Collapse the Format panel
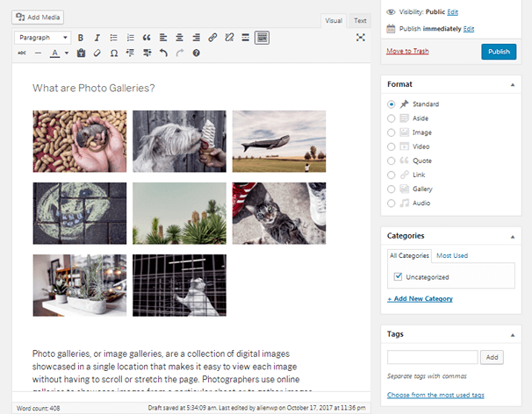The height and width of the screenshot is (414, 532). pyautogui.click(x=512, y=84)
